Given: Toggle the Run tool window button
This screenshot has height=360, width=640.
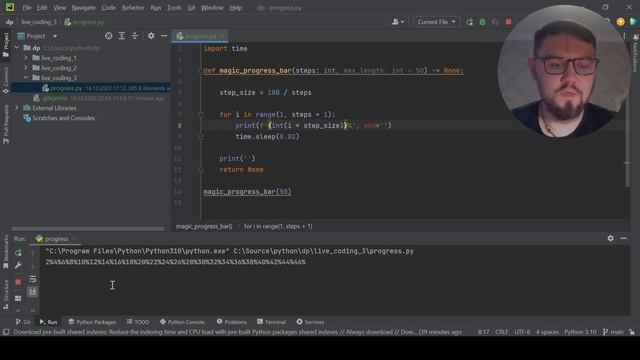Looking at the screenshot, I should pos(49,322).
